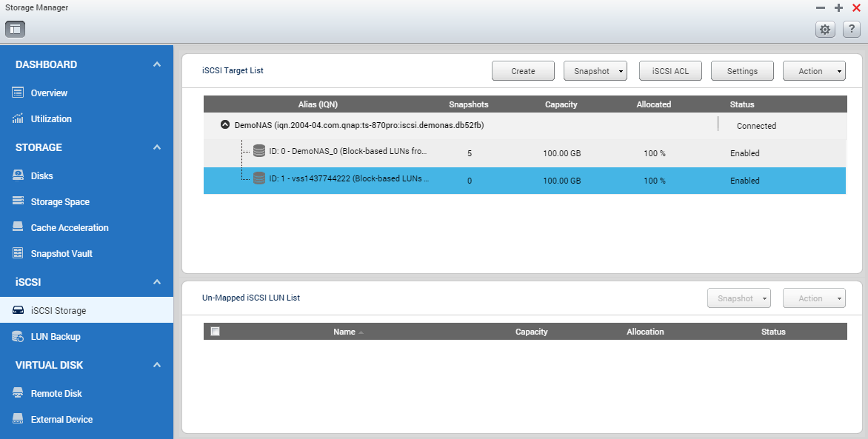Open the settings gear icon
The image size is (868, 439).
pyautogui.click(x=825, y=30)
